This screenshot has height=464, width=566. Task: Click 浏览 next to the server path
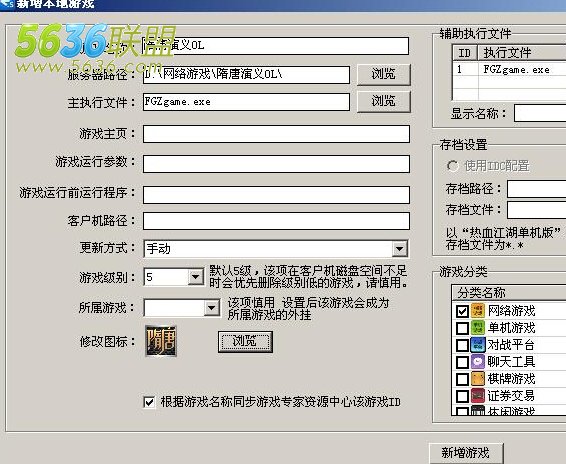click(384, 74)
